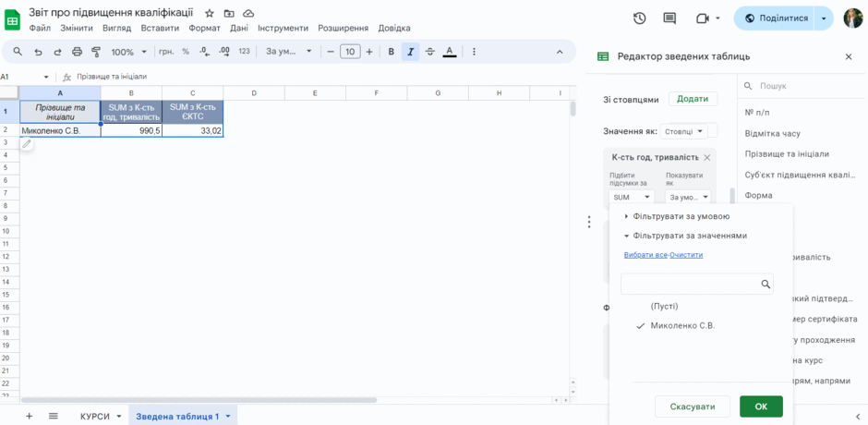Activate paint format tool

(x=96, y=52)
